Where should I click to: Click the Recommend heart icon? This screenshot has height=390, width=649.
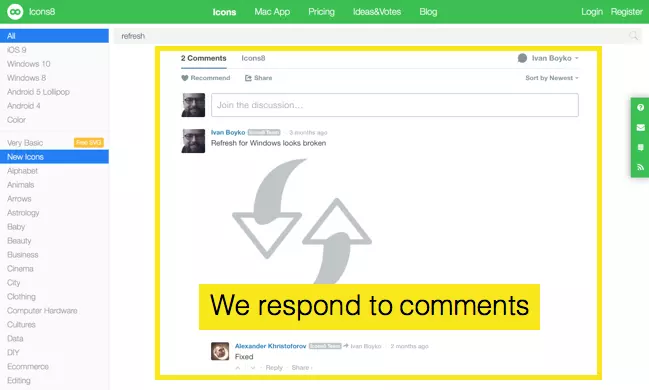tap(185, 78)
